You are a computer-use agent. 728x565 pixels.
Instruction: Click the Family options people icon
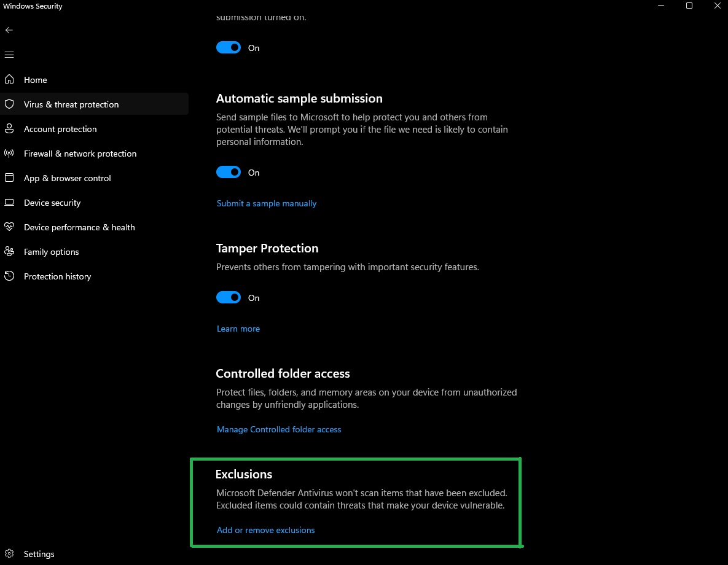(9, 252)
